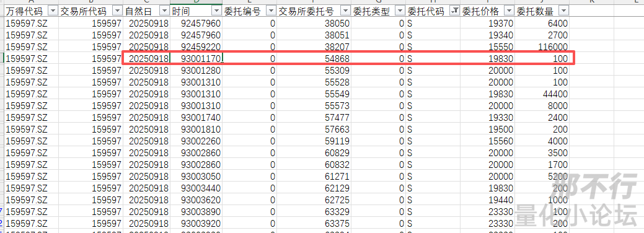Click the exchange order number cell 60832
The height and width of the screenshot is (233, 644).
click(314, 165)
